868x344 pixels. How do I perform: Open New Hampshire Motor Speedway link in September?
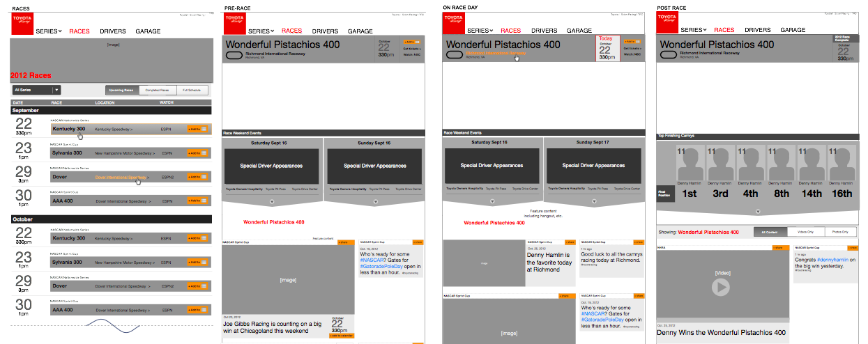(125, 153)
